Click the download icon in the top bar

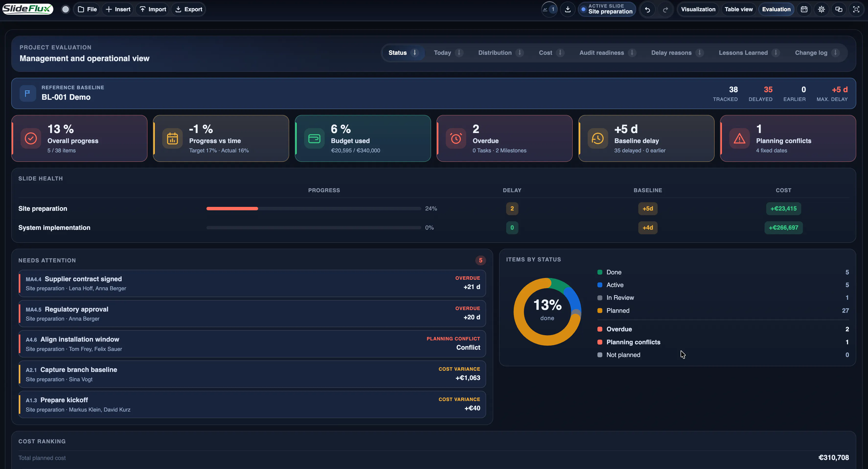(568, 10)
